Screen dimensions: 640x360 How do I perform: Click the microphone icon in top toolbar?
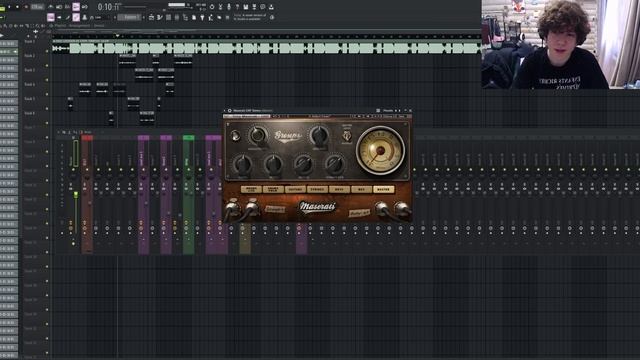coord(229,7)
